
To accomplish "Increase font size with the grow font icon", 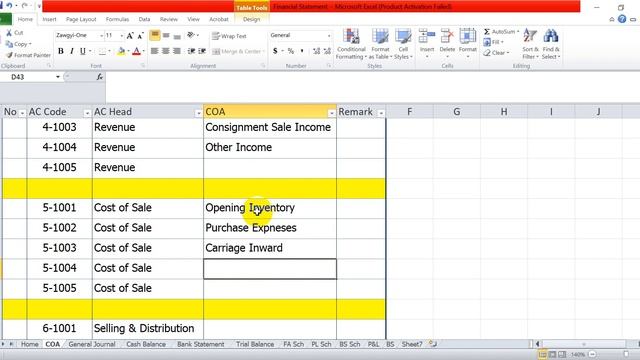I will 130,36.
